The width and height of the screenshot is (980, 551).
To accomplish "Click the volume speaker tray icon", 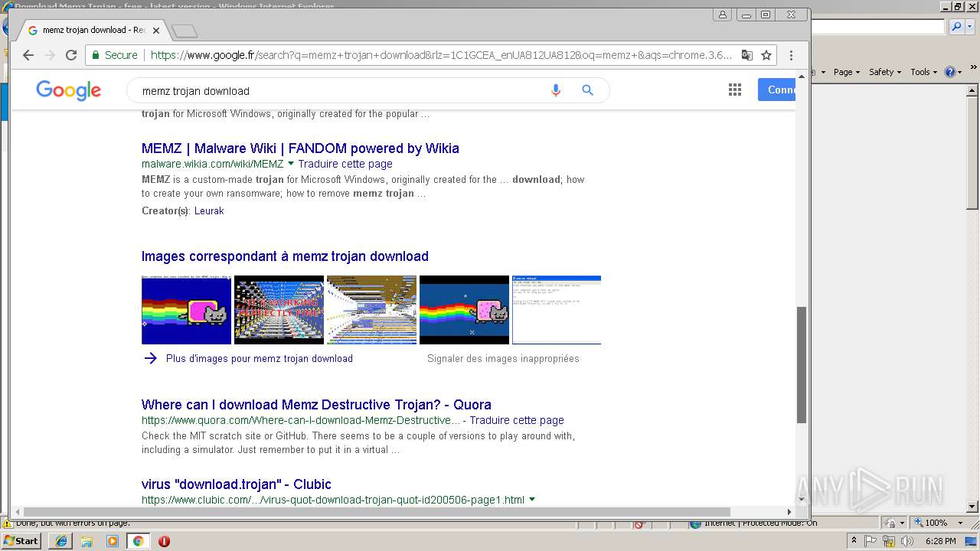I will pos(907,540).
